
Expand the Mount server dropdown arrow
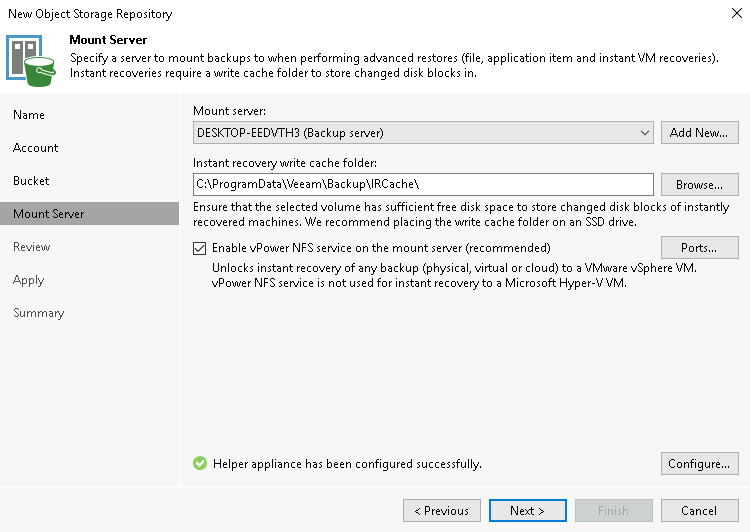644,133
